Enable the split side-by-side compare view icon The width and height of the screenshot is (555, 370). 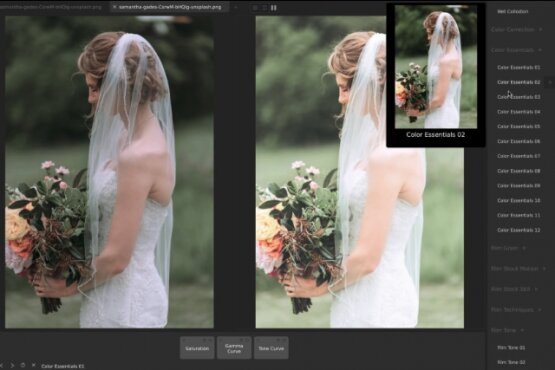[274, 7]
